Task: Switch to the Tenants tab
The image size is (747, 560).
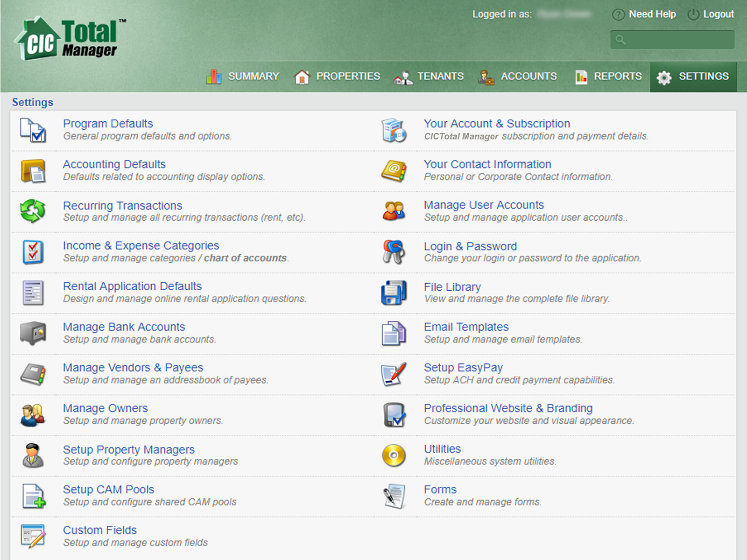Action: point(429,77)
